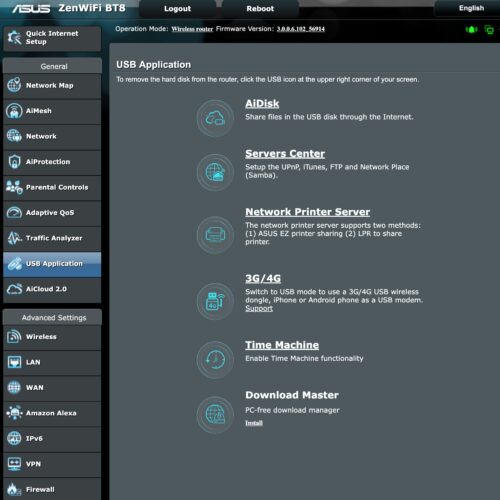Click the green network status icon
The height and width of the screenshot is (500, 500).
(471, 30)
